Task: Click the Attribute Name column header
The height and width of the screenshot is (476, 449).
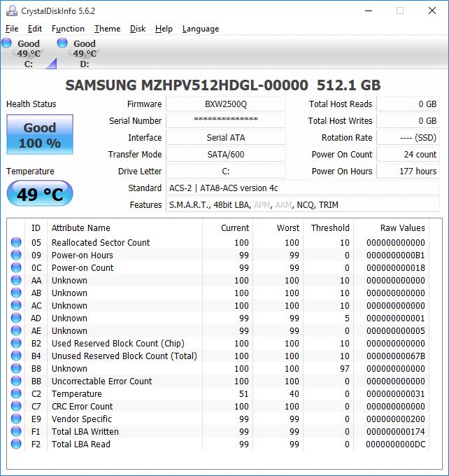Action: pos(124,227)
